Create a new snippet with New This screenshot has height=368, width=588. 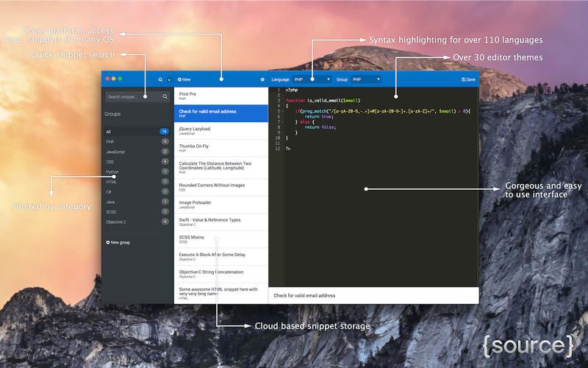pyautogui.click(x=184, y=79)
